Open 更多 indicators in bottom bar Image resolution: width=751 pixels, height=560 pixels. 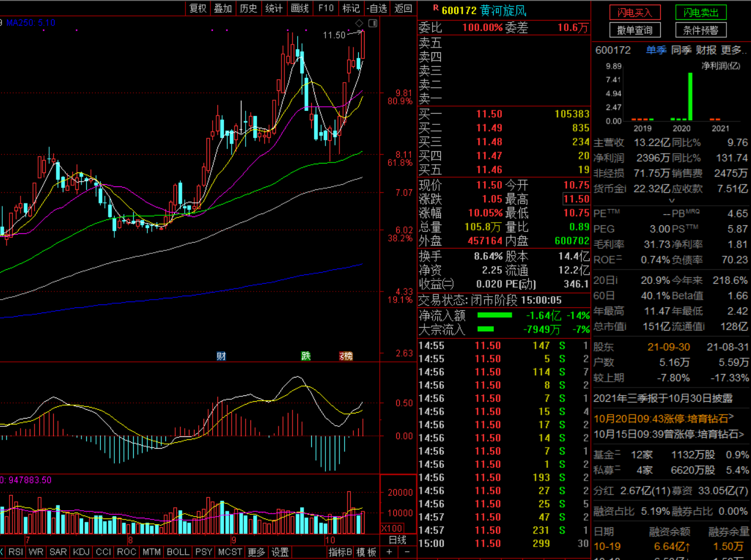click(x=256, y=552)
